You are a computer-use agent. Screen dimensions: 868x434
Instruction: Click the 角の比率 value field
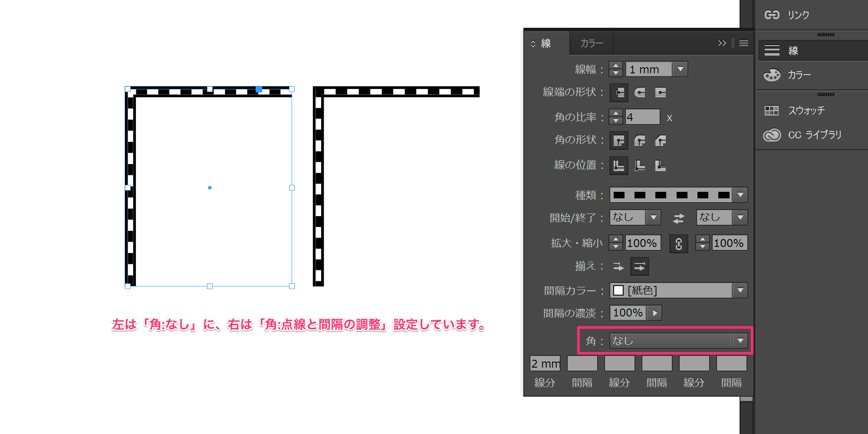[643, 117]
